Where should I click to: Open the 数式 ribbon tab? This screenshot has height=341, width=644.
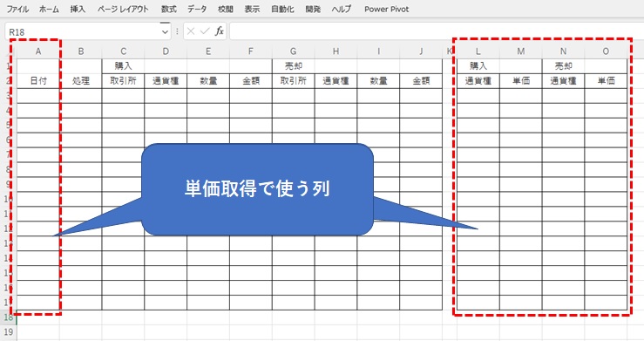click(168, 9)
